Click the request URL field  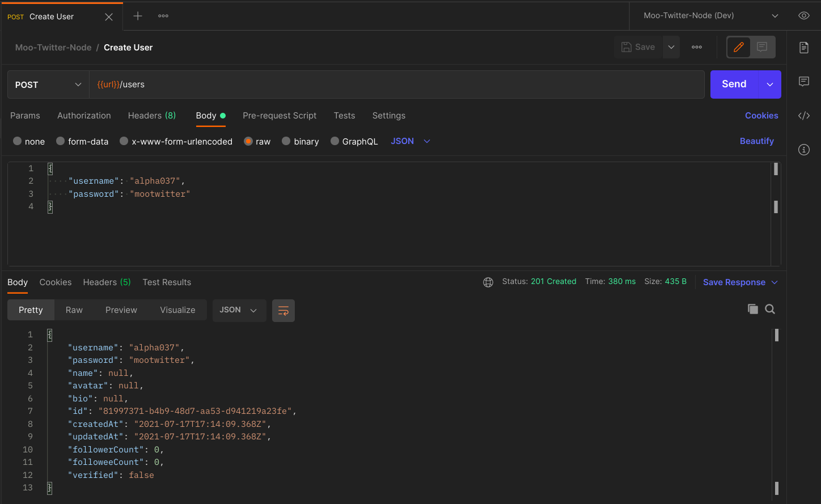(x=397, y=84)
